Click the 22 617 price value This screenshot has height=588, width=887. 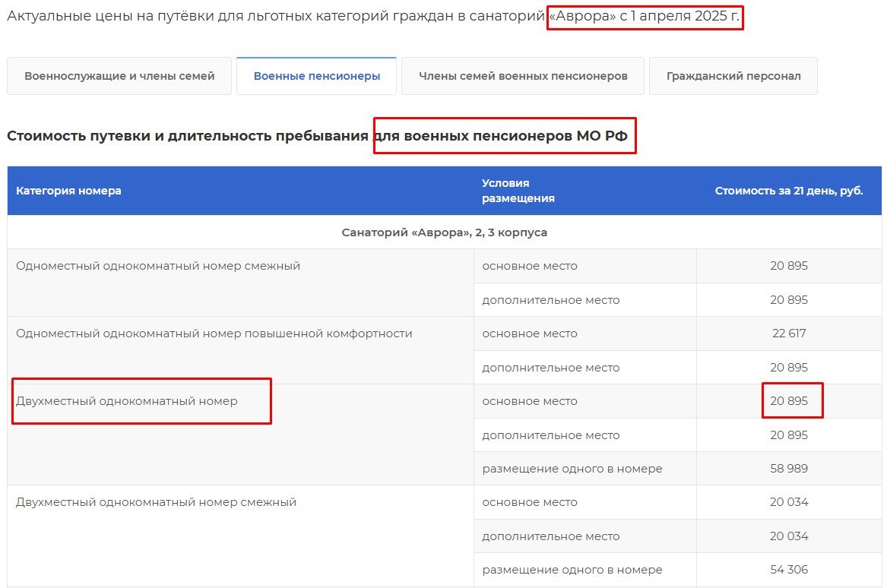[788, 334]
